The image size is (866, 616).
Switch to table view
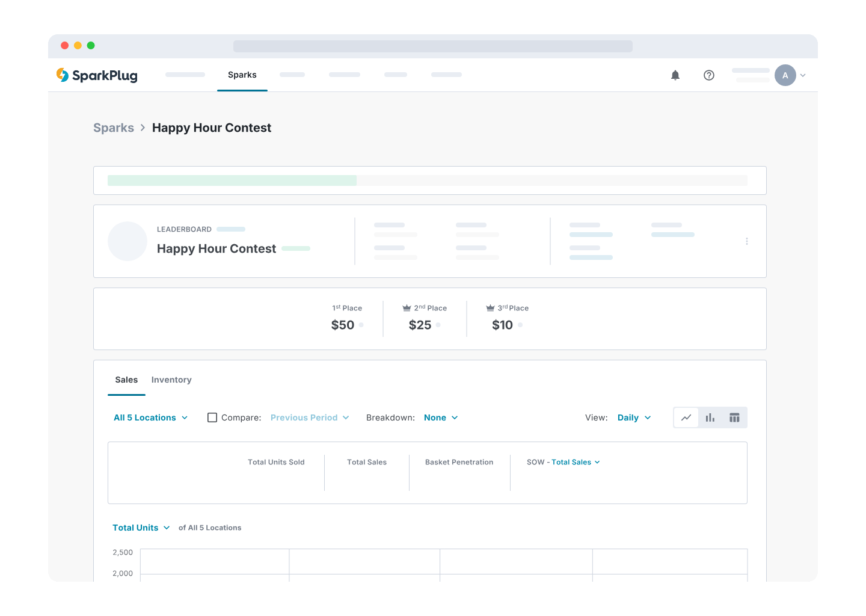pos(734,417)
